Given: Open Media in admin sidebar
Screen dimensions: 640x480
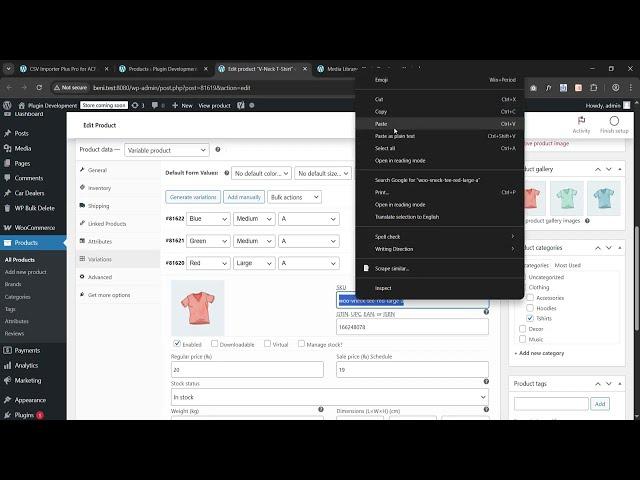Looking at the screenshot, I should point(22,149).
